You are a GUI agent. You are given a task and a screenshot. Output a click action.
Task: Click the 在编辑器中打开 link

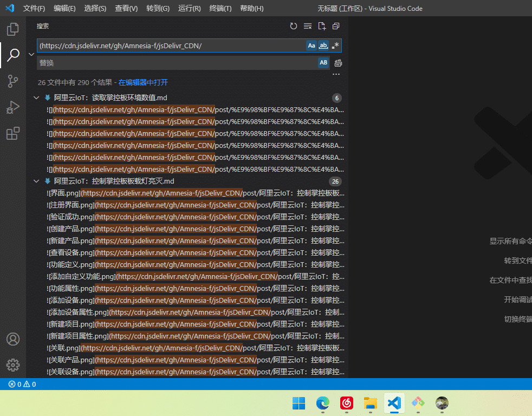pyautogui.click(x=143, y=82)
